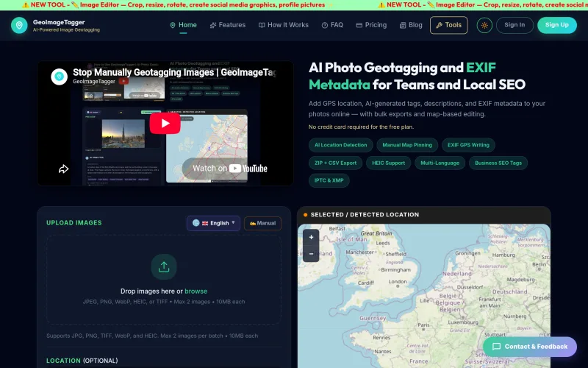The width and height of the screenshot is (588, 368).
Task: Click the Features sparkle icon
Action: (213, 25)
